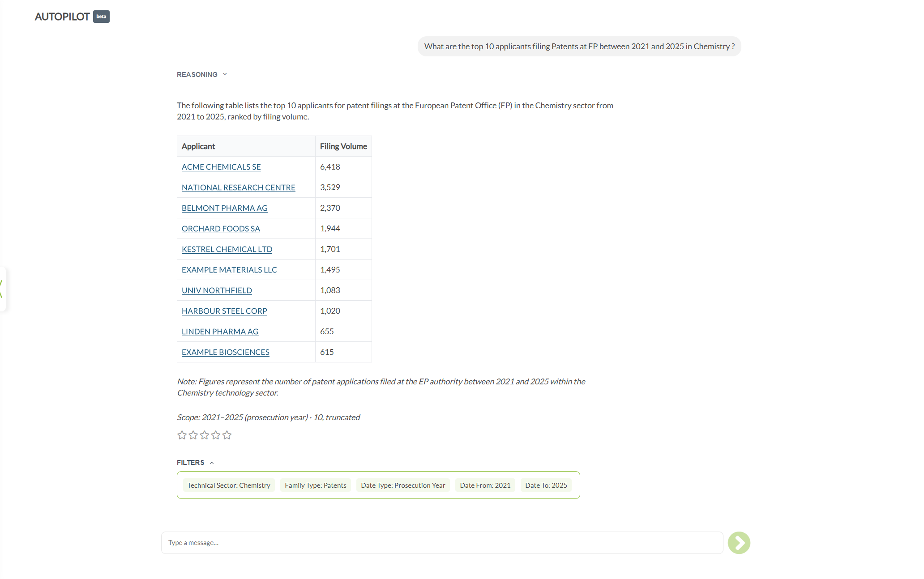Click the 1,944 filing volume cell
This screenshot has width=924, height=579.
pyautogui.click(x=343, y=229)
